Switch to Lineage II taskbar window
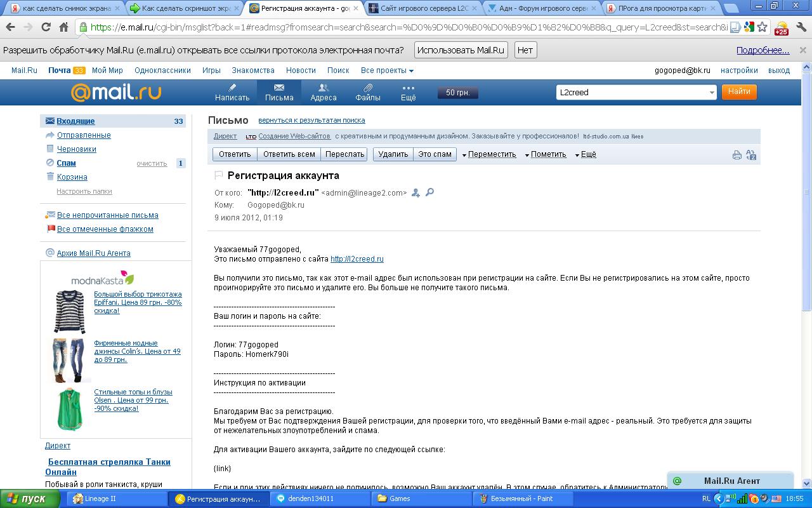 pyautogui.click(x=117, y=499)
